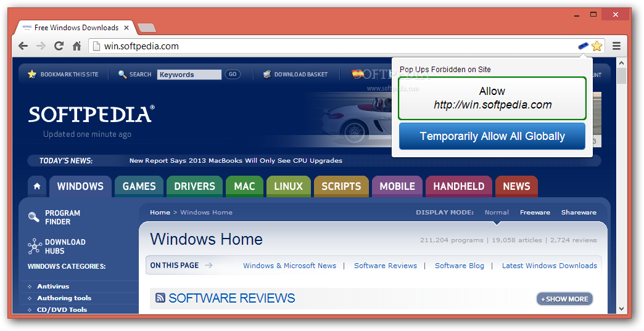The width and height of the screenshot is (644, 331).
Task: Click the Spanish flag language icon
Action: pos(357,74)
